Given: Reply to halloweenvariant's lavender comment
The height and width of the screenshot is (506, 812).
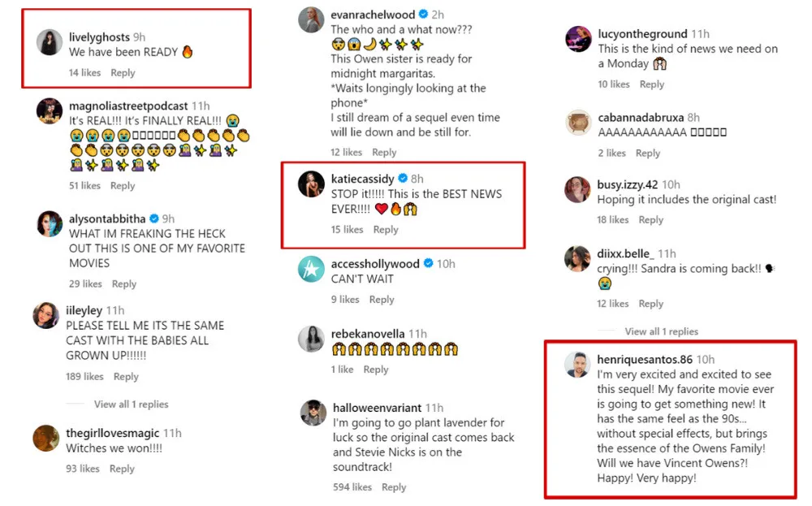Looking at the screenshot, I should (394, 487).
